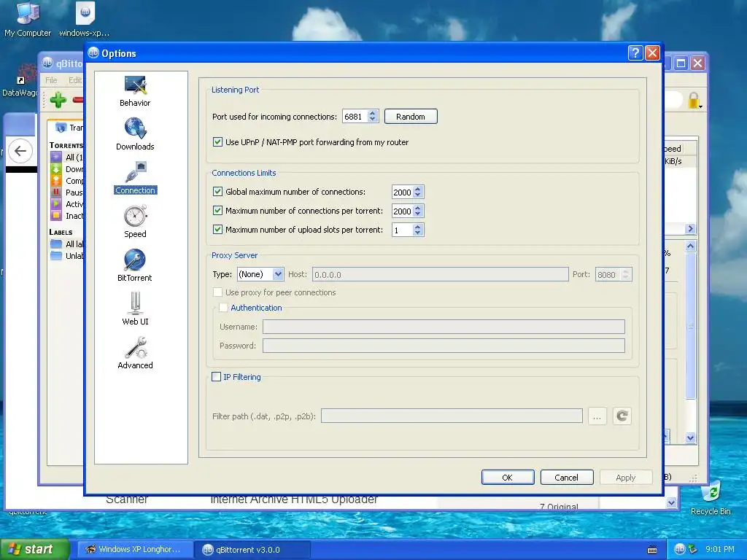747x560 pixels.
Task: Click scroll up arrow in qBittorrent panel
Action: click(x=690, y=246)
